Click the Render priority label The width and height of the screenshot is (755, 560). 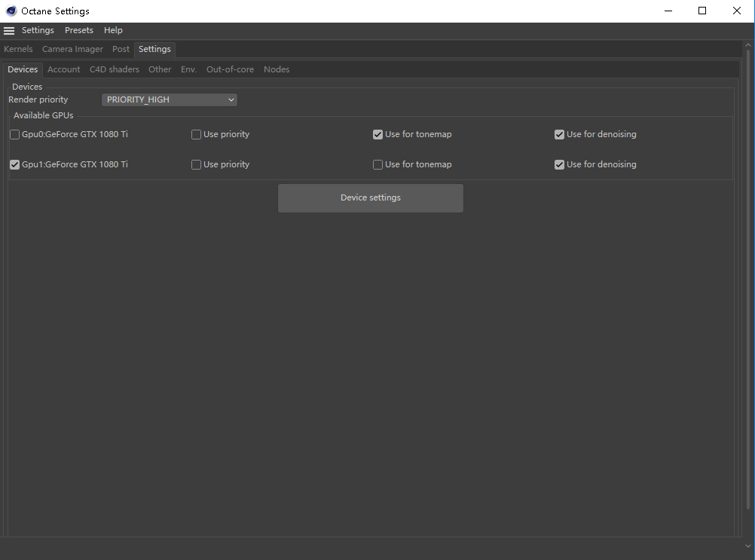pyautogui.click(x=38, y=99)
